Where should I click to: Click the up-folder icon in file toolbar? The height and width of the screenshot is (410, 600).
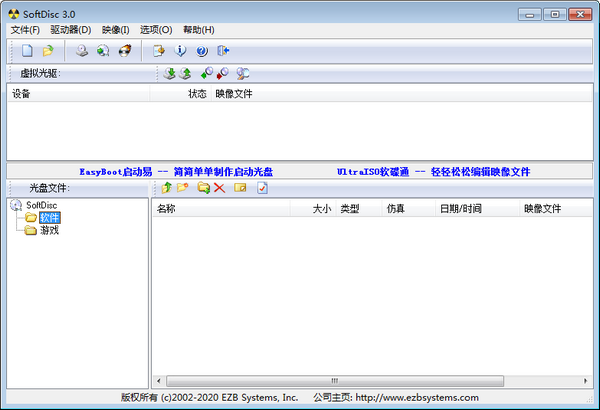pos(166,188)
